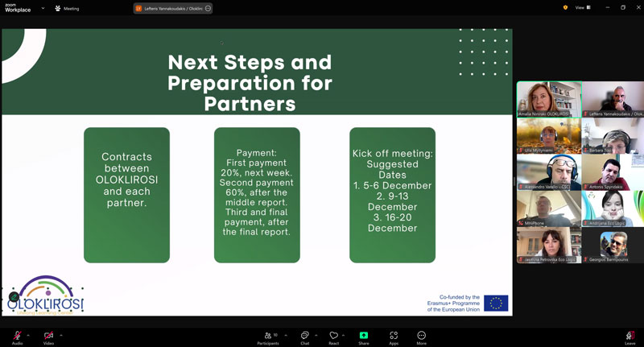The image size is (644, 347).
Task: Click the gallery panel resize handle
Action: click(514, 182)
